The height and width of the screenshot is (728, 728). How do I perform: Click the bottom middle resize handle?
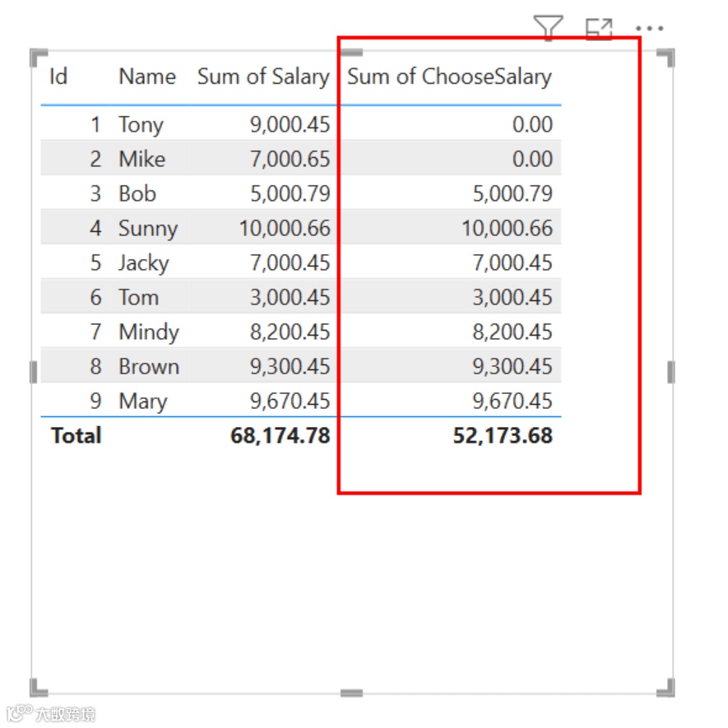351,693
